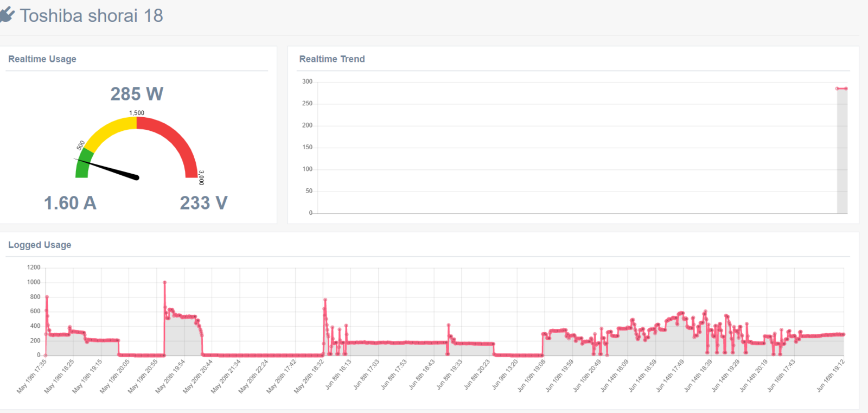Click the plug icon beside Toshiba shorai 18

(7, 15)
